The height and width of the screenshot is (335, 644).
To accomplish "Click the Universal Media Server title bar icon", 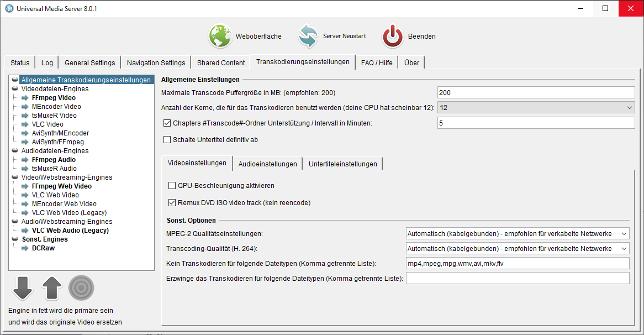I will pyautogui.click(x=9, y=8).
